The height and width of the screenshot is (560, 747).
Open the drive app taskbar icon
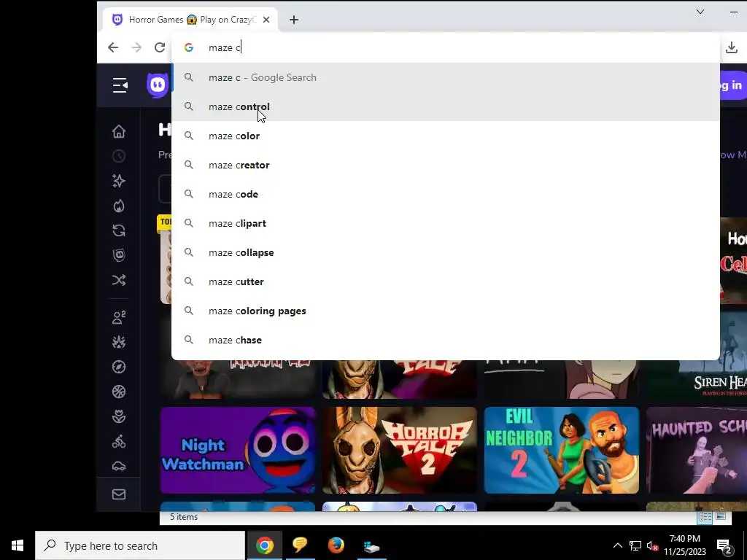click(x=371, y=545)
